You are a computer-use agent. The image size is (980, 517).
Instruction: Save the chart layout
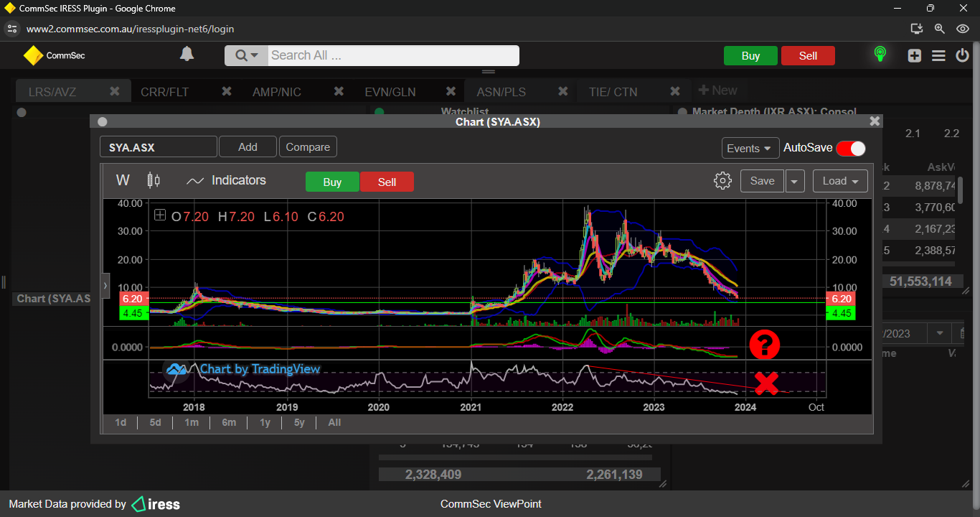pos(762,181)
